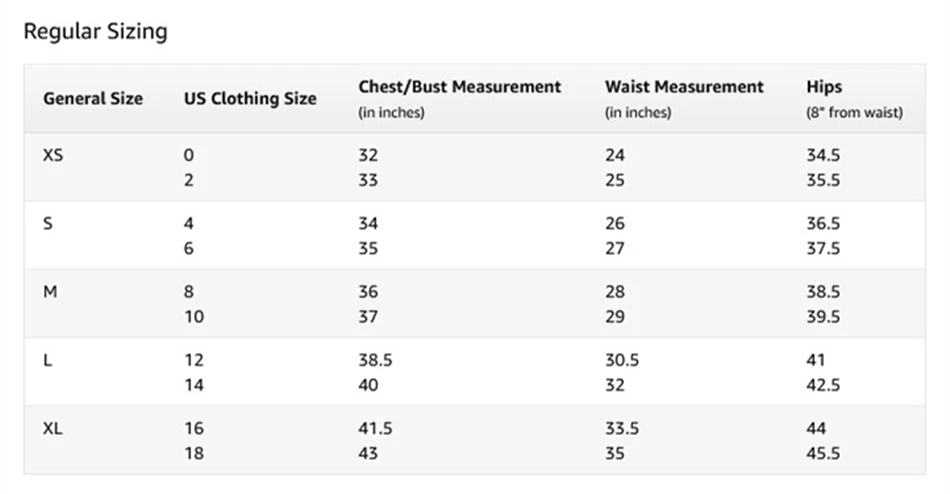
Task: Click chest measurement value 41.5
Action: point(375,428)
